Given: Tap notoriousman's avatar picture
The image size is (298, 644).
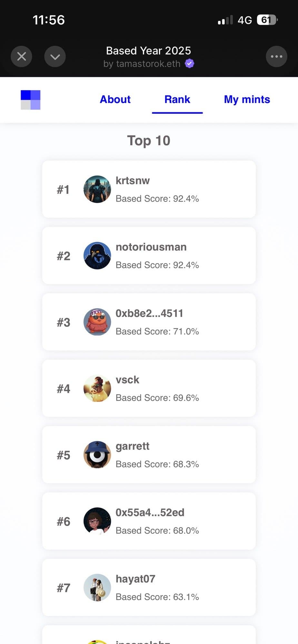Looking at the screenshot, I should click(x=97, y=256).
